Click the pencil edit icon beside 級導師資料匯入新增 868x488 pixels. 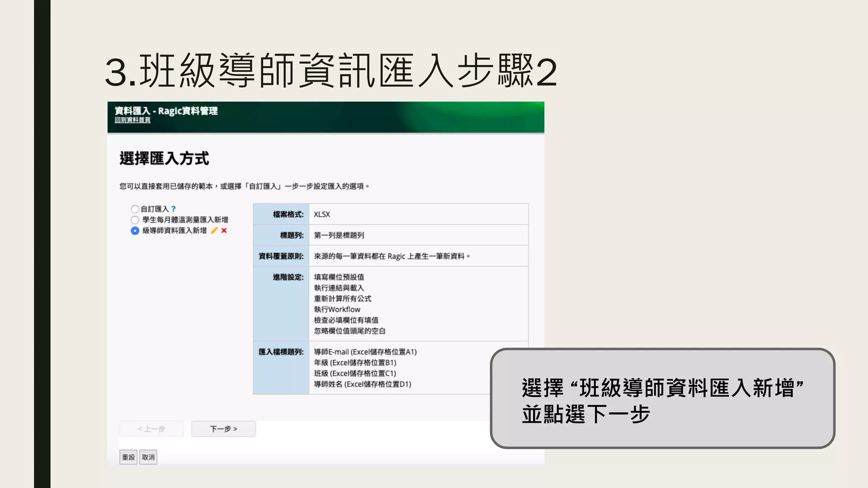[x=214, y=230]
